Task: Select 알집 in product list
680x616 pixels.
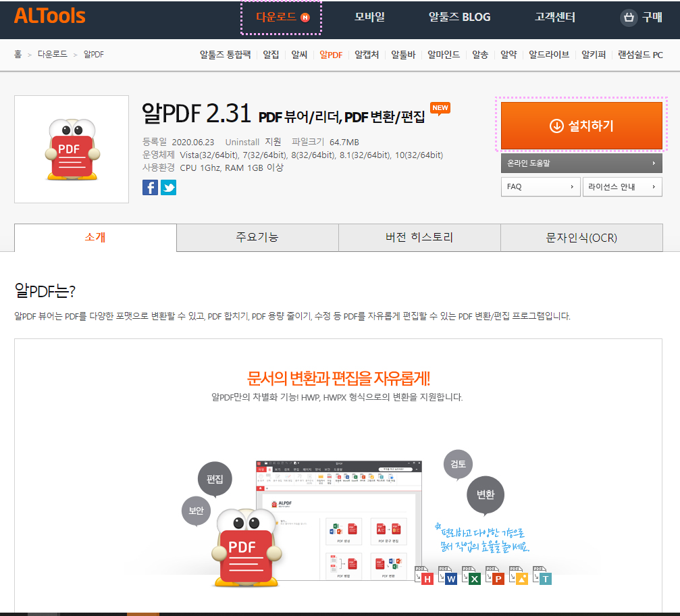Action: click(x=271, y=55)
